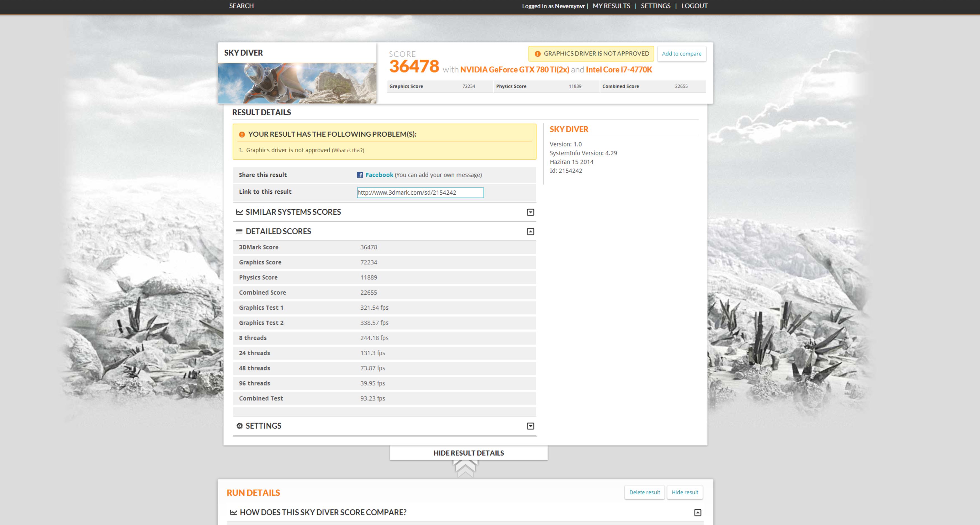Click header Physics Score value 11889
Screen dimensions: 980x525
575,86
